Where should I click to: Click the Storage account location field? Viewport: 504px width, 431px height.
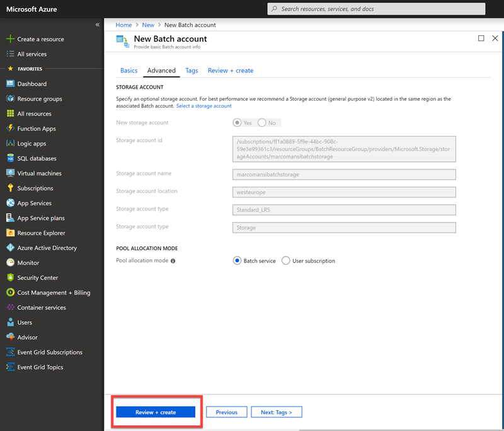click(344, 192)
